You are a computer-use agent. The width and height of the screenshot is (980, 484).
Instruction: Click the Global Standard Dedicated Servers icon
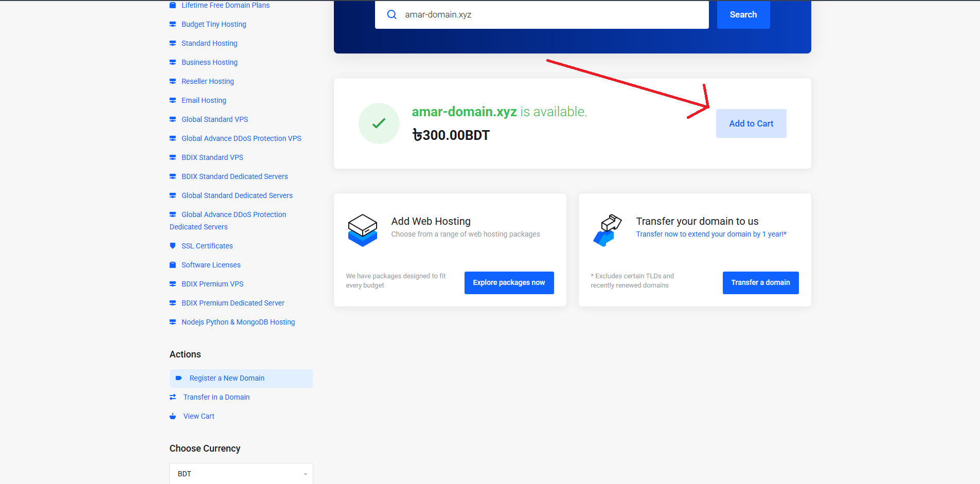(x=173, y=195)
